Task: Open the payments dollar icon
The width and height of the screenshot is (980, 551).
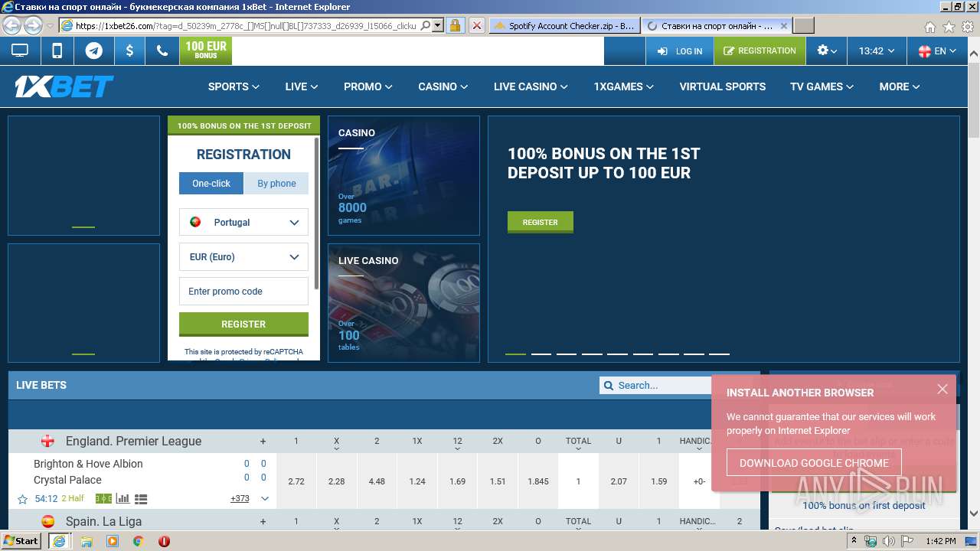Action: 129,51
